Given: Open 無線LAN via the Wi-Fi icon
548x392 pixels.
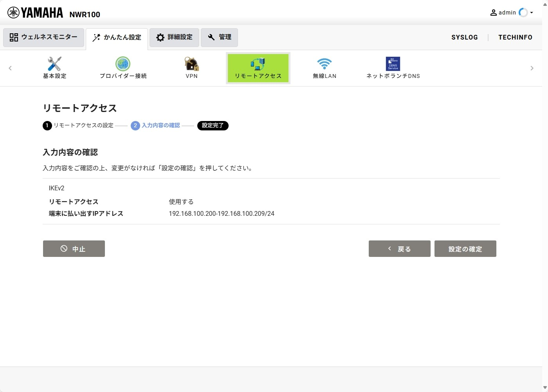Looking at the screenshot, I should (324, 63).
